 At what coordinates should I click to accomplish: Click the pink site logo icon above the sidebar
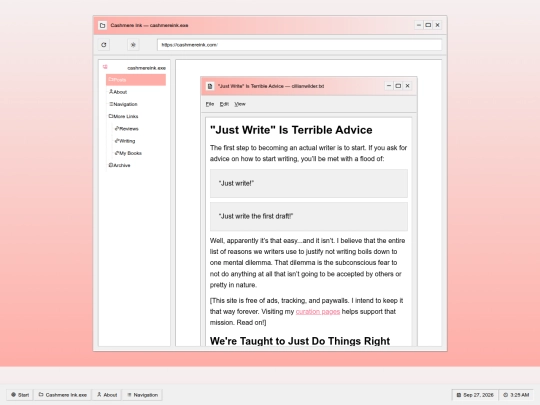tap(105, 67)
